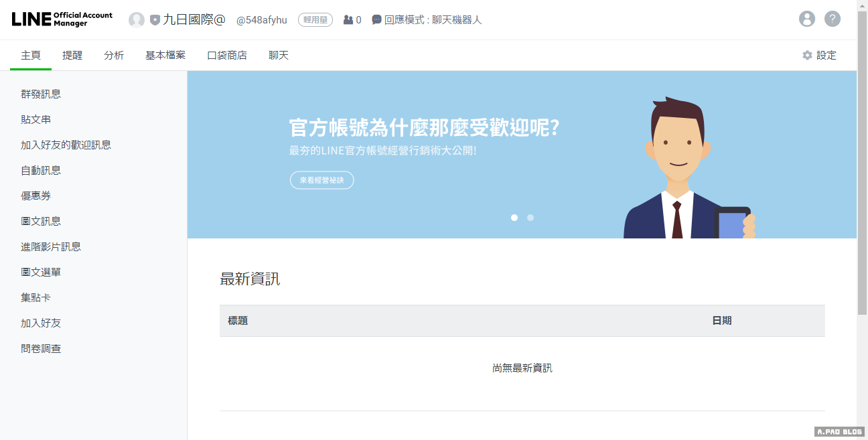The height and width of the screenshot is (440, 868).
Task: Open the 口袋商店 tab
Action: 227,56
